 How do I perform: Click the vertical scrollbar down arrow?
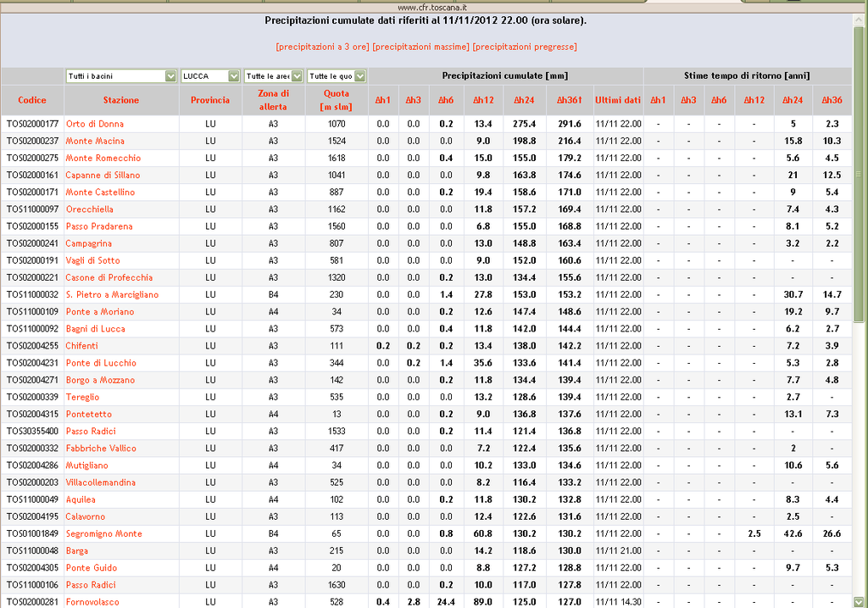point(859,601)
